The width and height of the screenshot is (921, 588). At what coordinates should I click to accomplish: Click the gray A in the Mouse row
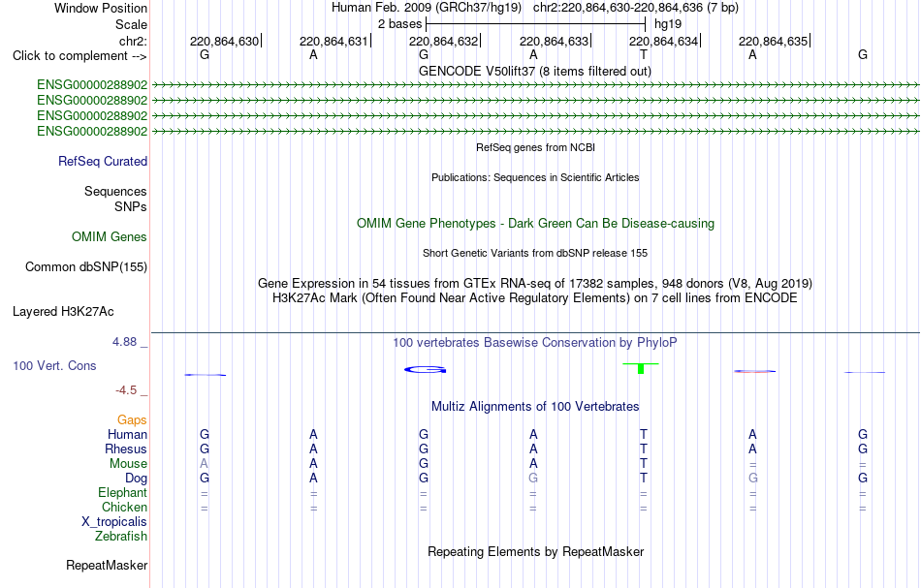click(204, 464)
